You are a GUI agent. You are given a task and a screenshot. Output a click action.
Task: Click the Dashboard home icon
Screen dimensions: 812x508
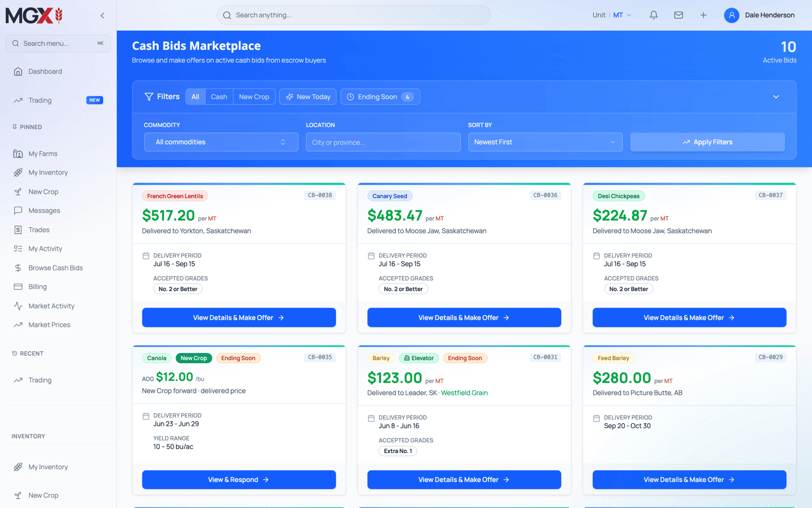pos(18,72)
